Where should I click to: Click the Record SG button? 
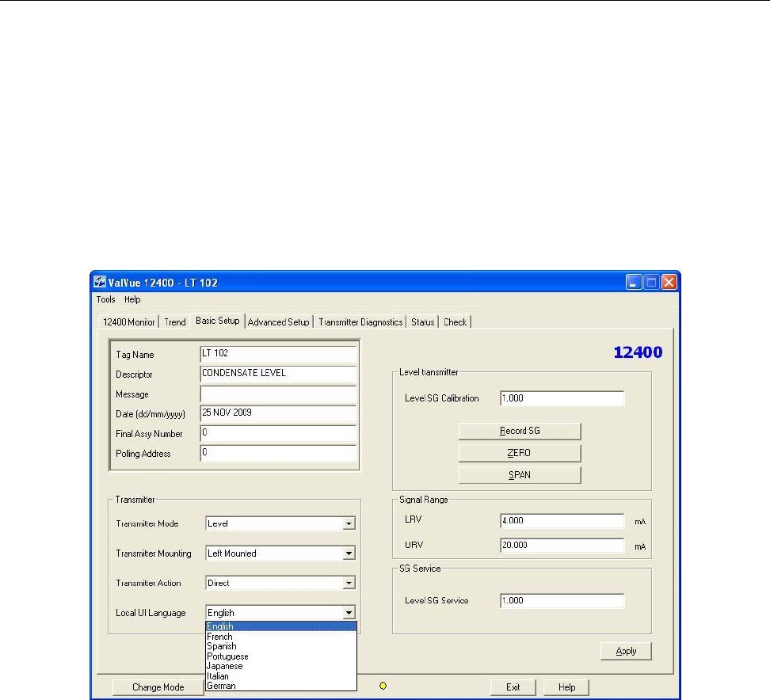pyautogui.click(x=520, y=431)
